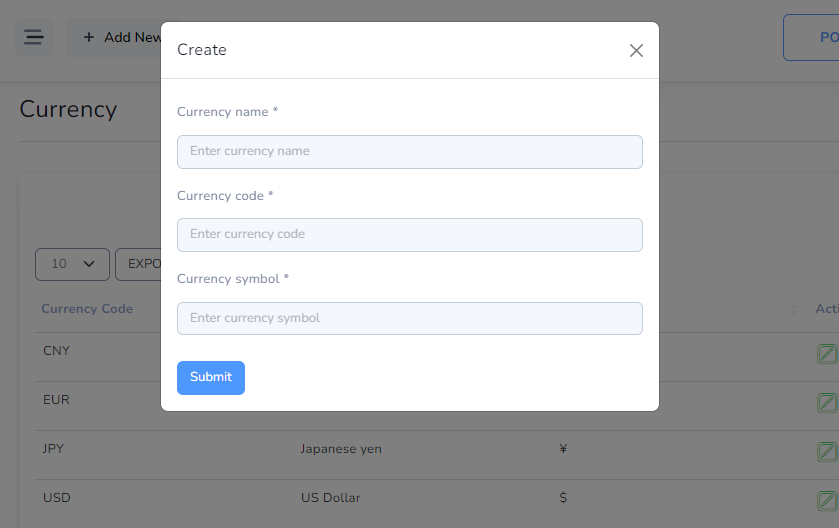
Task: Click the edit icon for JPY row
Action: point(827,452)
